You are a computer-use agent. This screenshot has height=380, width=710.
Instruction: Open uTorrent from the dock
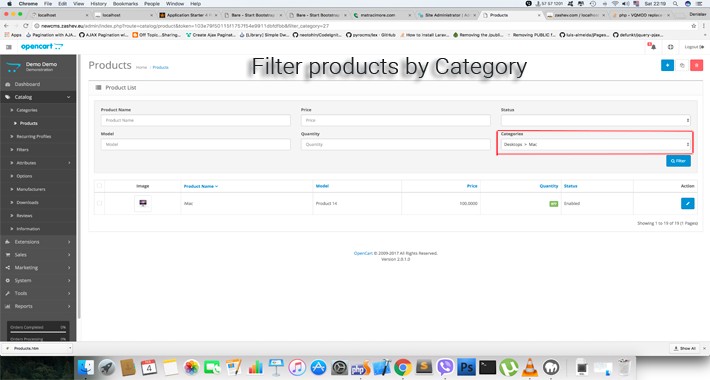click(509, 367)
